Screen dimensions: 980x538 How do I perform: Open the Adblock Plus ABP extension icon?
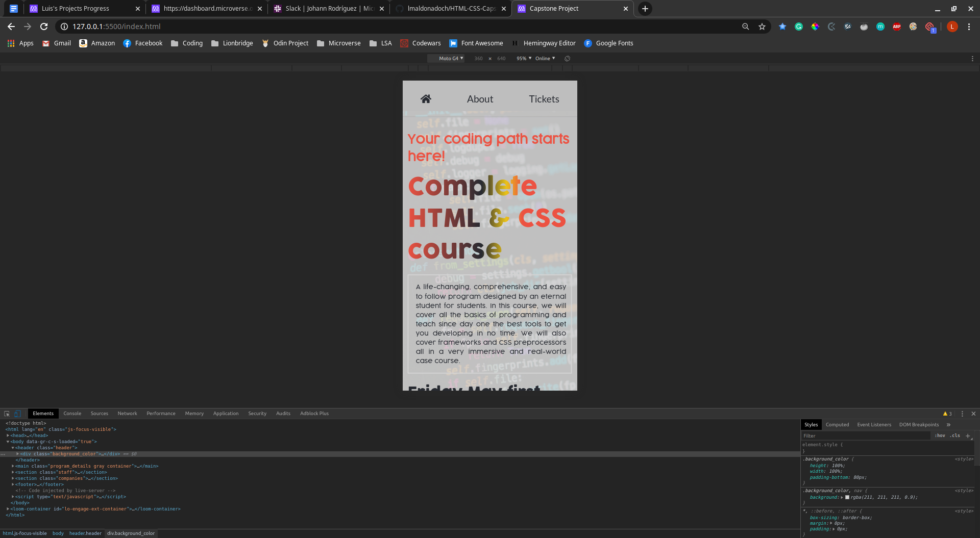tap(897, 27)
